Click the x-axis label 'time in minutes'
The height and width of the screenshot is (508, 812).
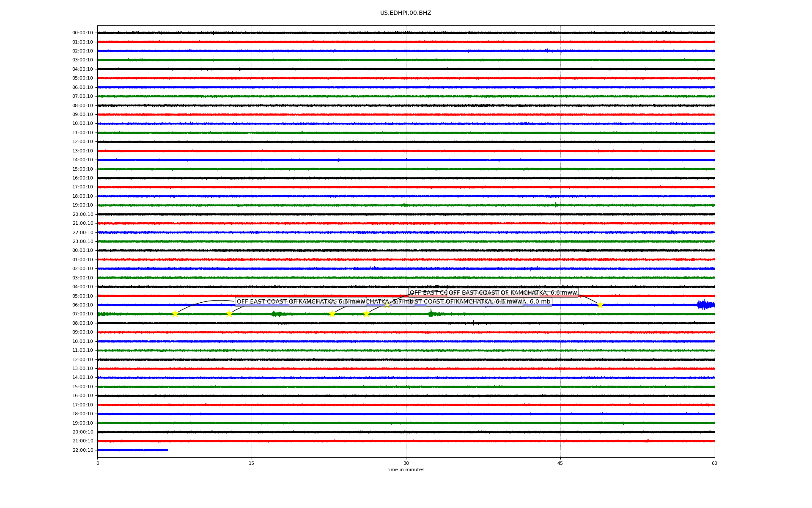click(406, 469)
